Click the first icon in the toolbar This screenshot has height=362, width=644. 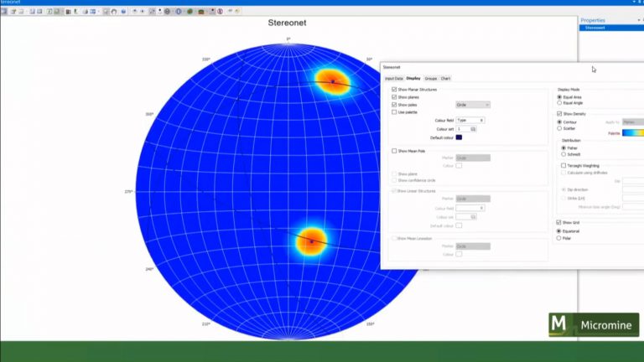pos(4,12)
